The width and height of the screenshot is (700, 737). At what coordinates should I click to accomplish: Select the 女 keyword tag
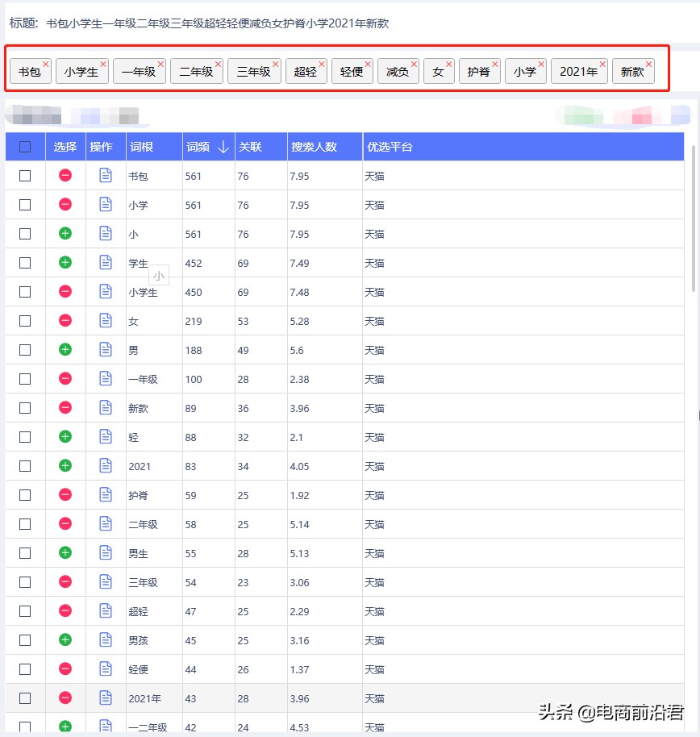[x=438, y=72]
